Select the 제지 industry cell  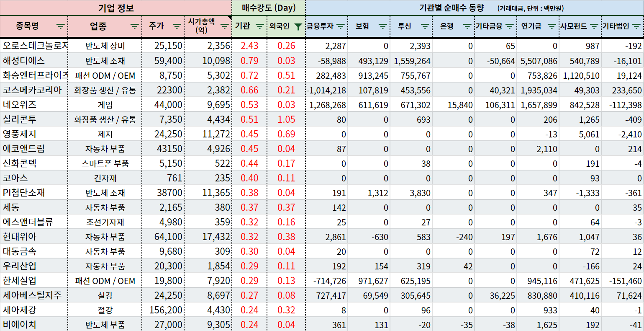click(105, 134)
